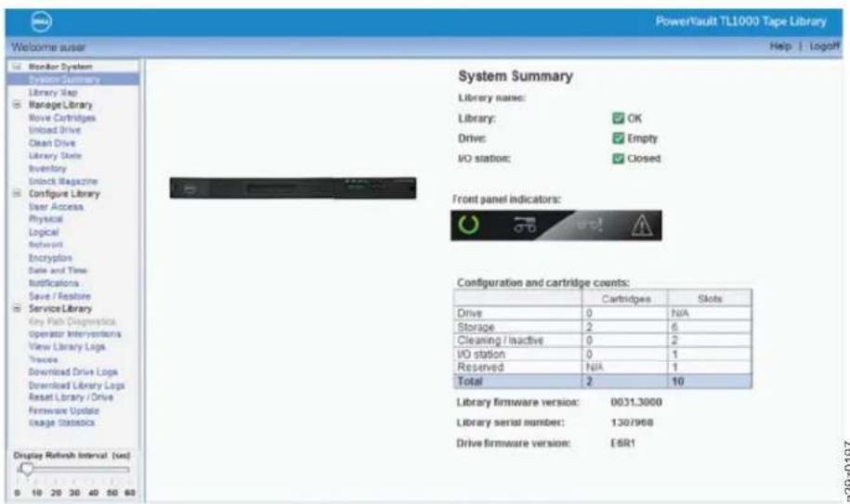The height and width of the screenshot is (504, 850).
Task: Open User Access settings
Action: pos(56,207)
